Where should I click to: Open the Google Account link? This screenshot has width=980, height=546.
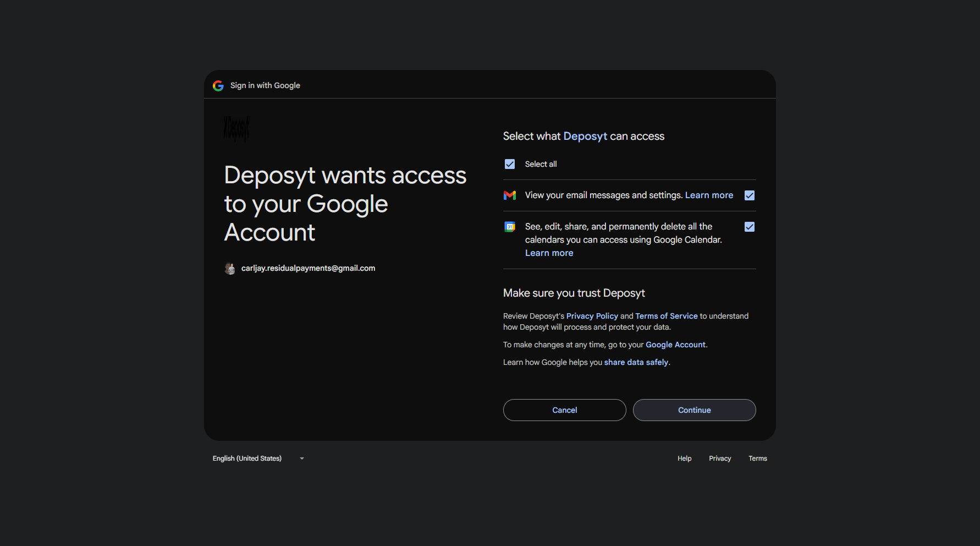675,345
